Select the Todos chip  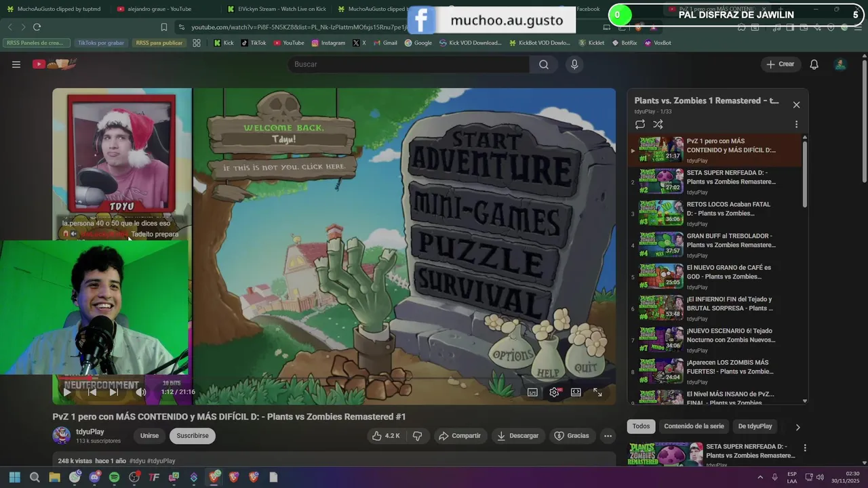(641, 426)
